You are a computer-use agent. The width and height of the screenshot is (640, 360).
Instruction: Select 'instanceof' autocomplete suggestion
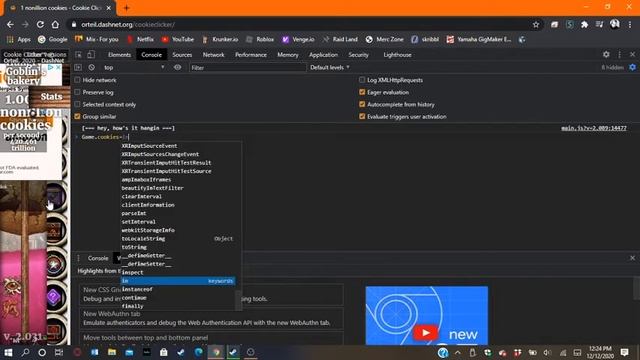(x=178, y=289)
